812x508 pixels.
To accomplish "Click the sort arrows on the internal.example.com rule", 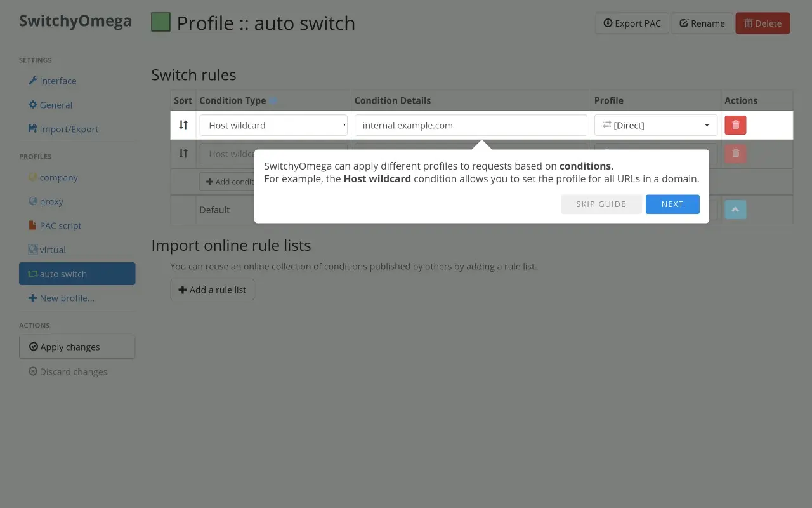I will coord(183,124).
